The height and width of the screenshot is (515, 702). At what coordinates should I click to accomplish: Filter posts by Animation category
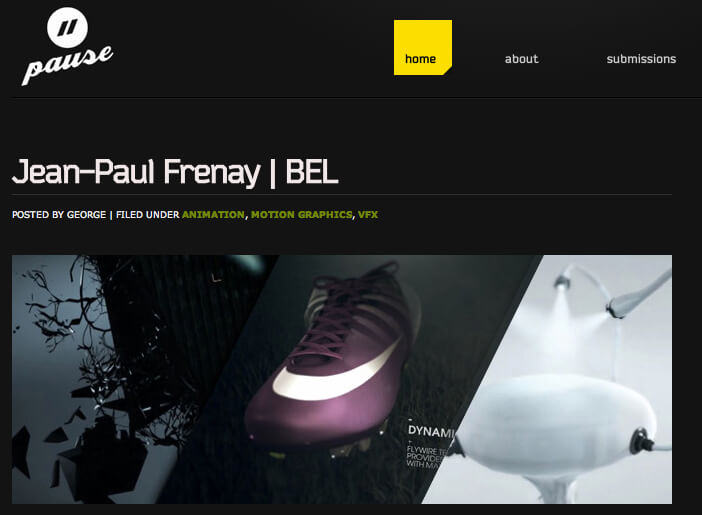pos(213,215)
